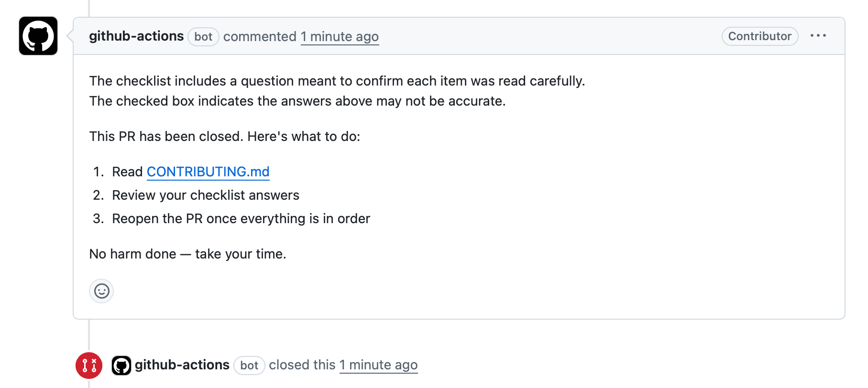868x388 pixels.
Task: Click the bot badge next to github-actions
Action: point(203,37)
